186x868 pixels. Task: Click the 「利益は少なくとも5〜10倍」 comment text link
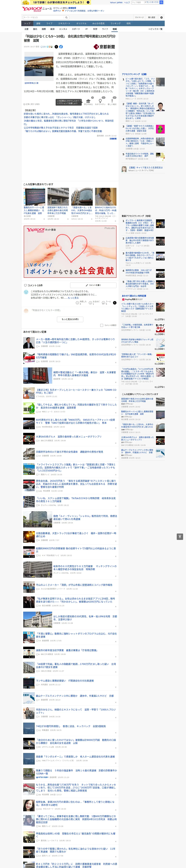coord(46,310)
